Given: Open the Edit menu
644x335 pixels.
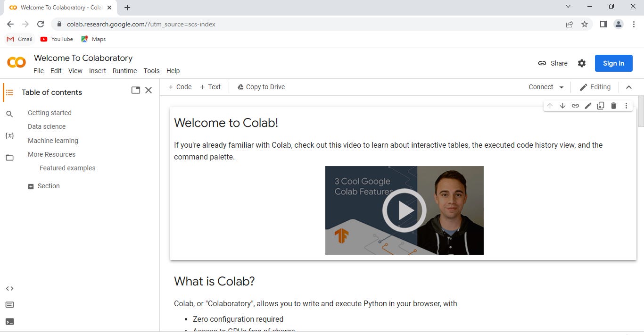Looking at the screenshot, I should [56, 71].
